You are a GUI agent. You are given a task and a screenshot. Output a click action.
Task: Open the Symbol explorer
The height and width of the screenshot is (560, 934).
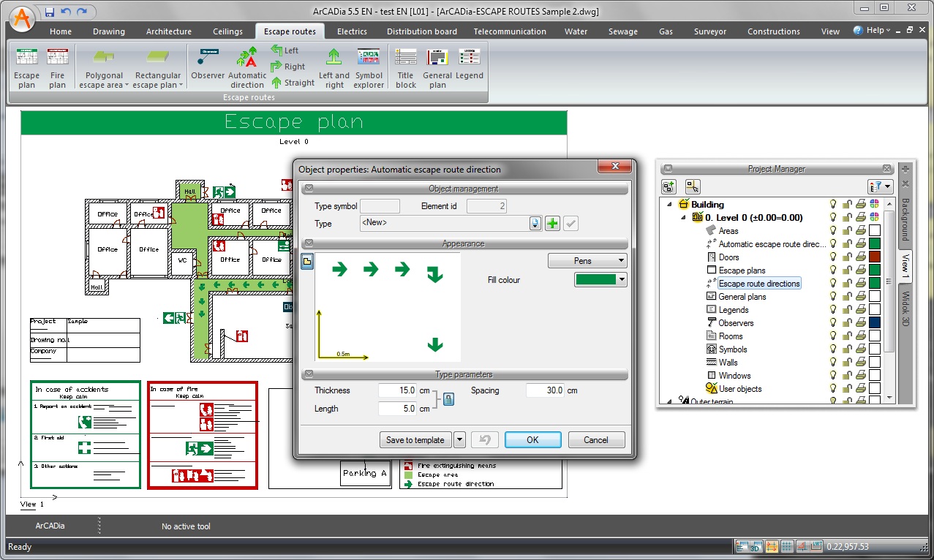point(369,67)
